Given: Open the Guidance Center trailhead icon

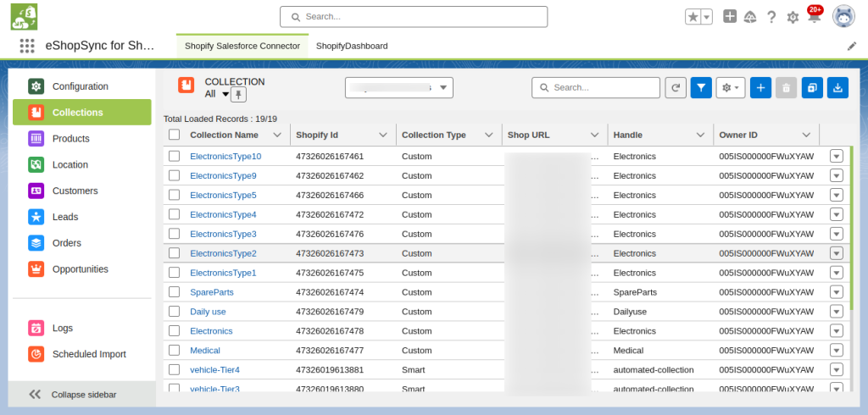Looking at the screenshot, I should point(750,17).
